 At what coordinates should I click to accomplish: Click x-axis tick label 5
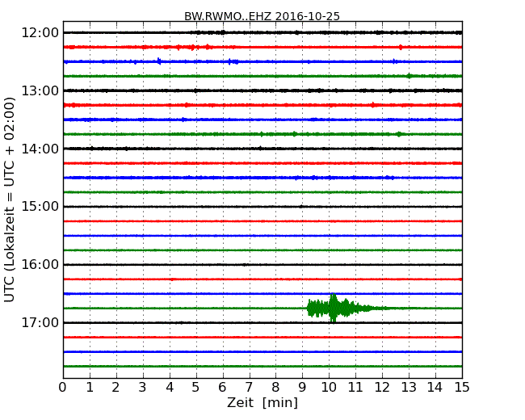196,388
